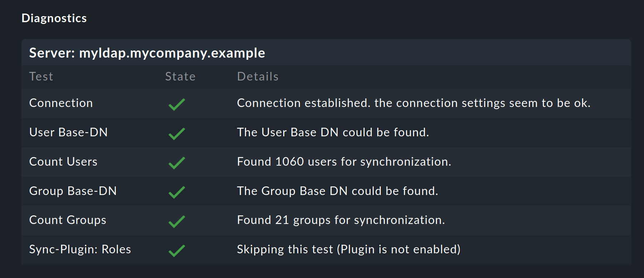Select the State column header
Image resolution: width=644 pixels, height=278 pixels.
[180, 76]
